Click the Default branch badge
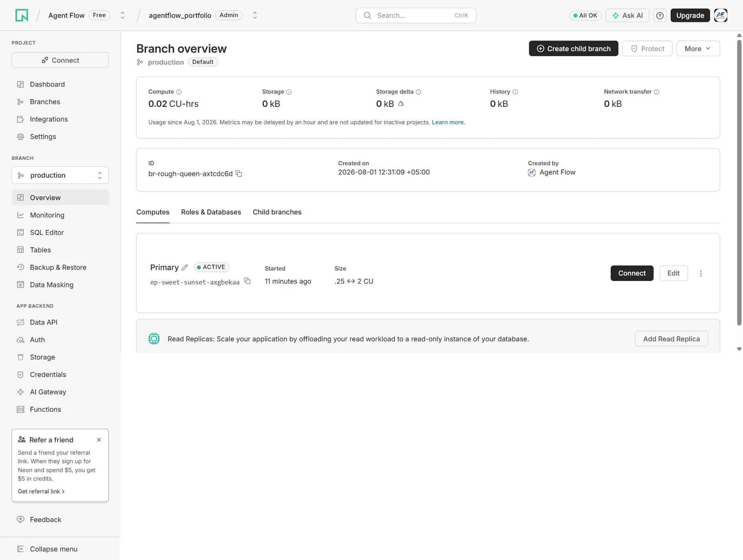 click(x=203, y=62)
